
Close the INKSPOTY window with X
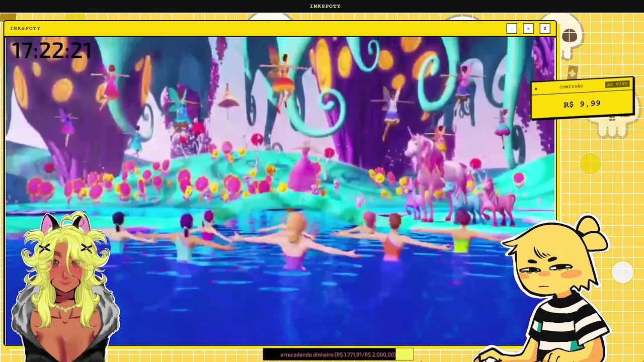click(x=544, y=29)
